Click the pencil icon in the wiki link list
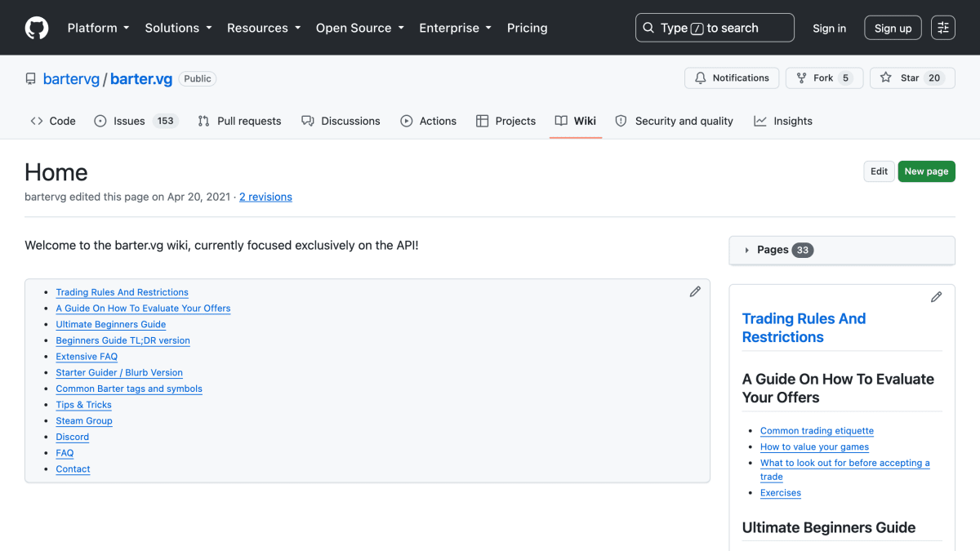This screenshot has height=551, width=980. (695, 291)
